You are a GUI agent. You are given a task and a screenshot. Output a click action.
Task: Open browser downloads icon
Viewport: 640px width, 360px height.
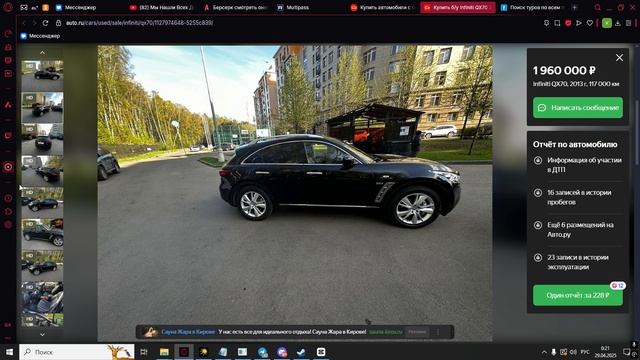(618, 23)
